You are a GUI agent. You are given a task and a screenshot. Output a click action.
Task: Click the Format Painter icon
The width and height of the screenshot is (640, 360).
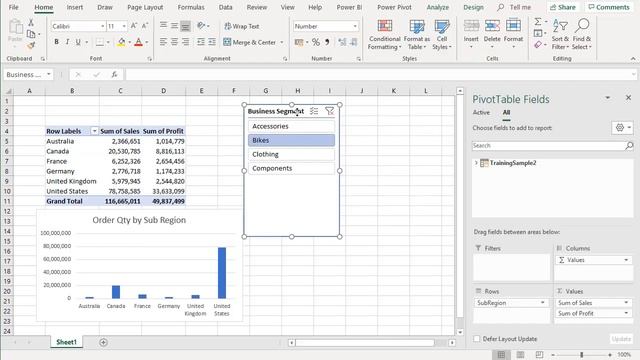(x=31, y=46)
